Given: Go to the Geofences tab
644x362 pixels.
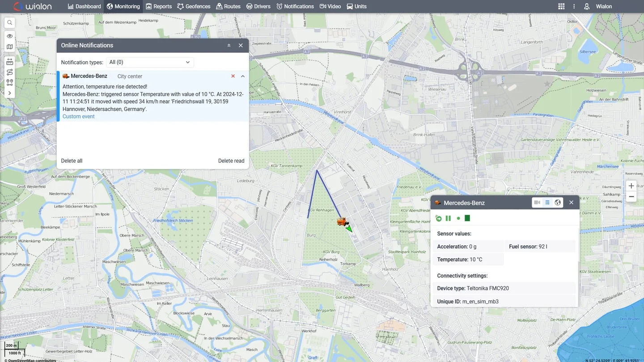Looking at the screenshot, I should pyautogui.click(x=194, y=6).
